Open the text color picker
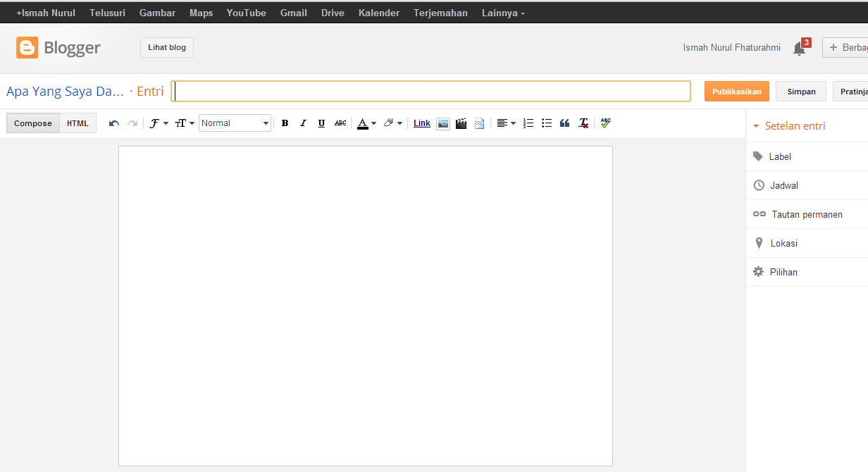 click(366, 123)
